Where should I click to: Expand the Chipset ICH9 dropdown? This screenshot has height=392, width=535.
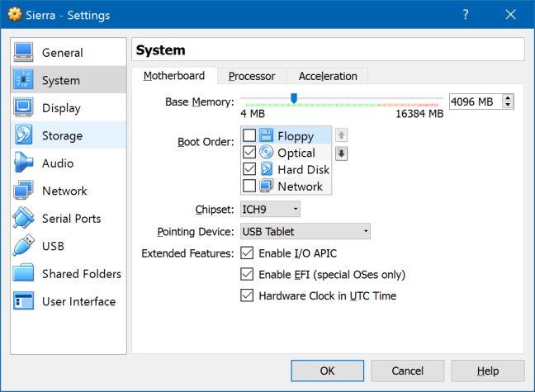tap(270, 210)
